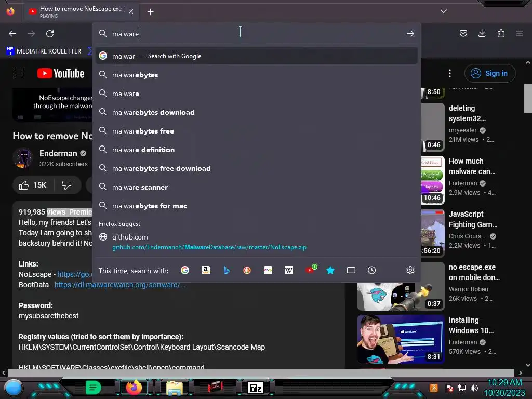Go back to the previous page

click(x=12, y=34)
